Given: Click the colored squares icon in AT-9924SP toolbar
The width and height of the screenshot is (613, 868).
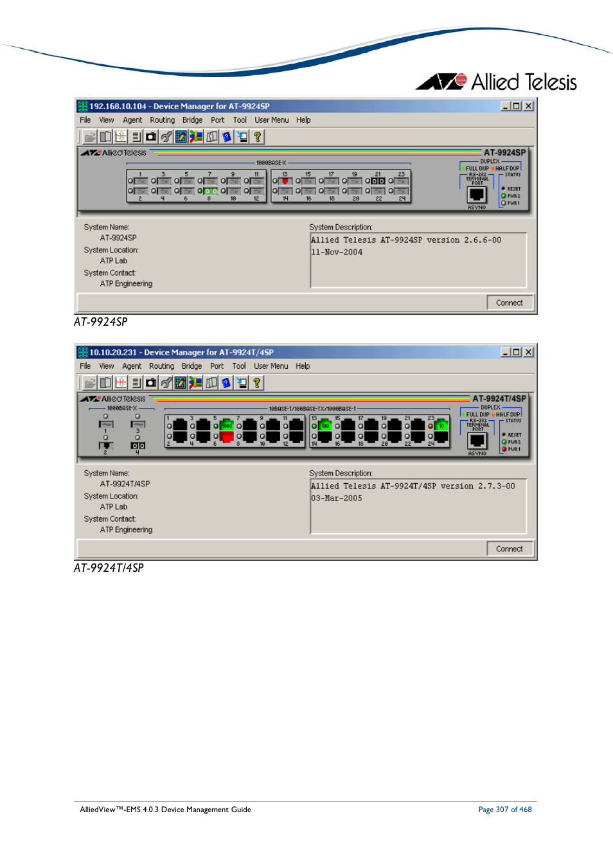Looking at the screenshot, I should click(197, 137).
